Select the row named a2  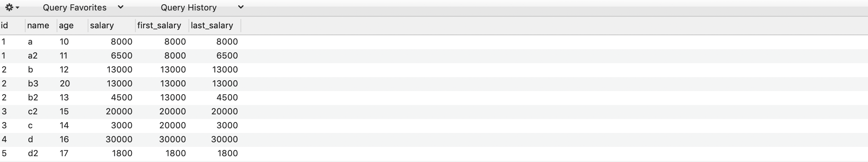[x=434, y=56]
